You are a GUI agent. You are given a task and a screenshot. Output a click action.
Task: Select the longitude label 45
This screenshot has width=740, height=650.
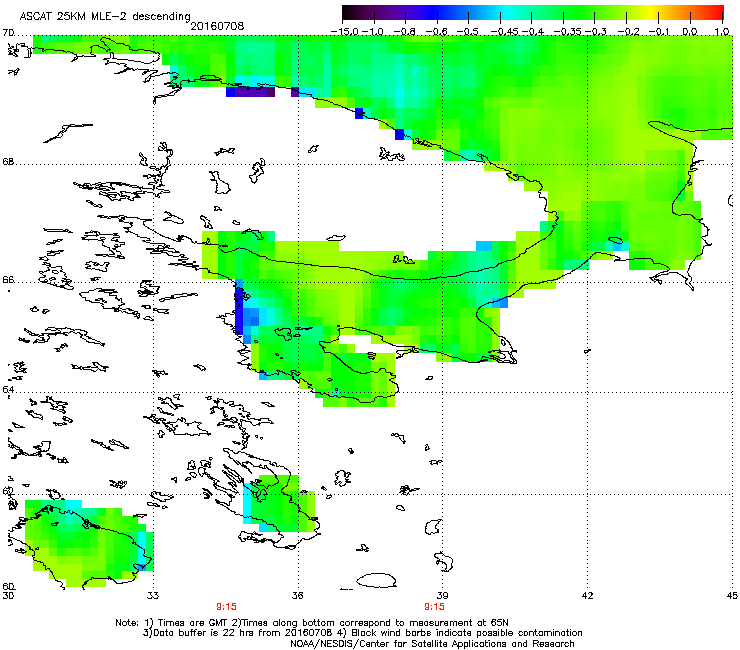pos(732,596)
